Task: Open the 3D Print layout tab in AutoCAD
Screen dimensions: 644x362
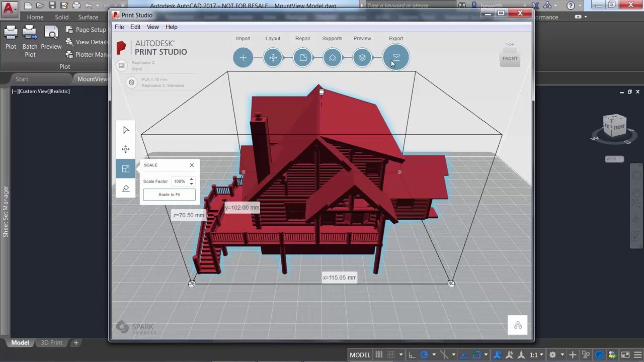Action: click(x=52, y=342)
